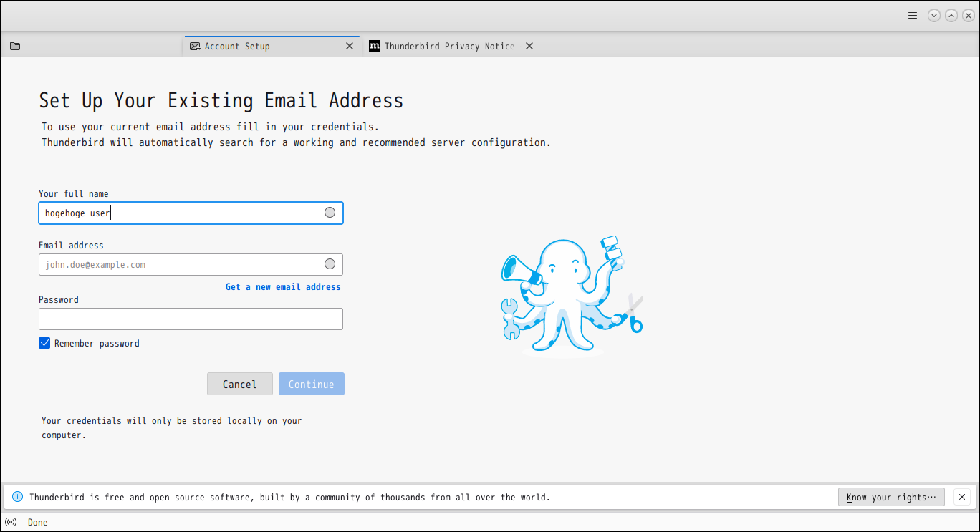The height and width of the screenshot is (532, 980).
Task: Click the 'Done' status bar text
Action: (37, 523)
